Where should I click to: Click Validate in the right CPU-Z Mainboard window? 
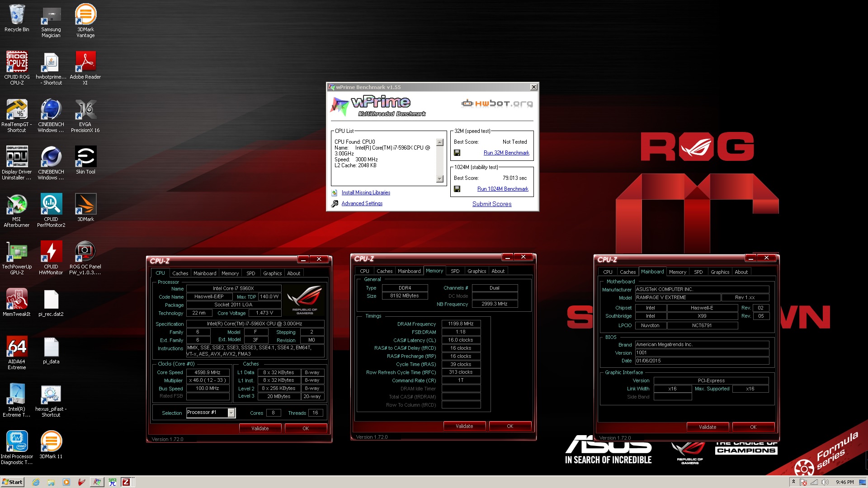click(x=708, y=427)
